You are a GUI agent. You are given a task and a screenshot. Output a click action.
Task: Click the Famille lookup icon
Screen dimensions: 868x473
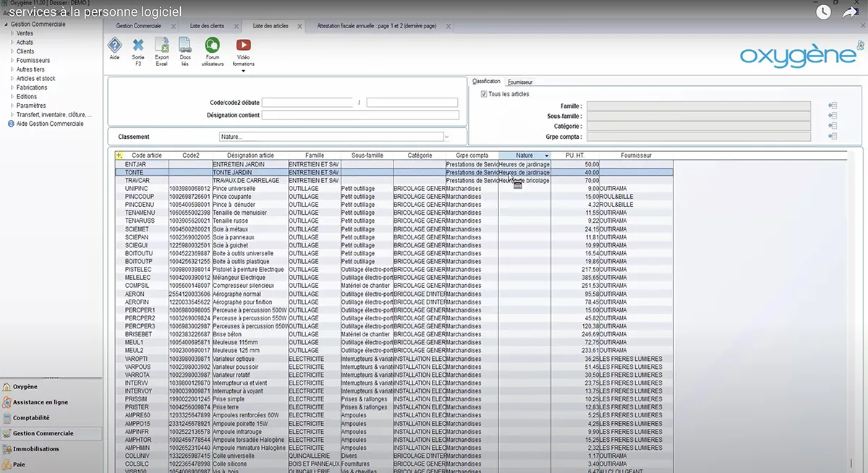(833, 106)
